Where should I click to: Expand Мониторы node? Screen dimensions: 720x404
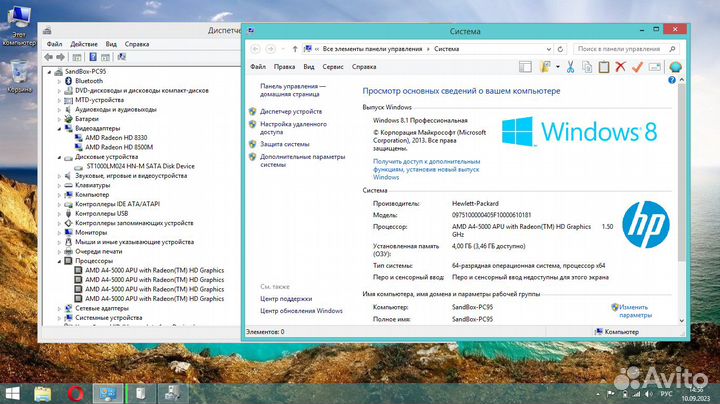(x=59, y=233)
